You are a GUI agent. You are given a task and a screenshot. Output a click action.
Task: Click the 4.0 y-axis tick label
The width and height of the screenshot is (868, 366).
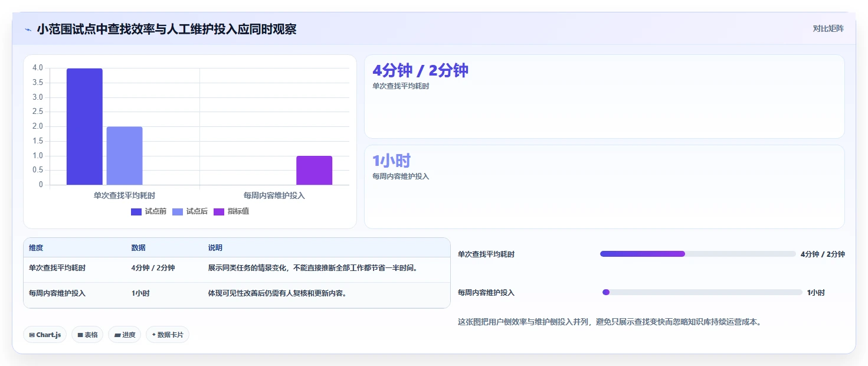pyautogui.click(x=38, y=68)
